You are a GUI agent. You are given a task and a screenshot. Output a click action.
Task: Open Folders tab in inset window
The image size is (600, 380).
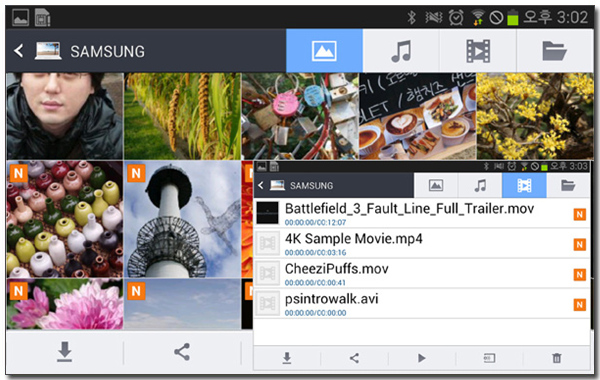pos(568,185)
